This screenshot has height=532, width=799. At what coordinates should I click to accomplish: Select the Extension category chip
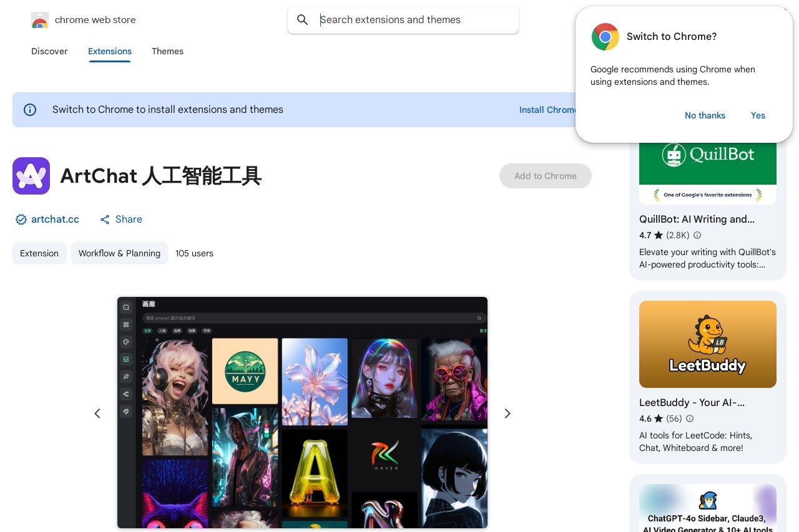tap(39, 253)
